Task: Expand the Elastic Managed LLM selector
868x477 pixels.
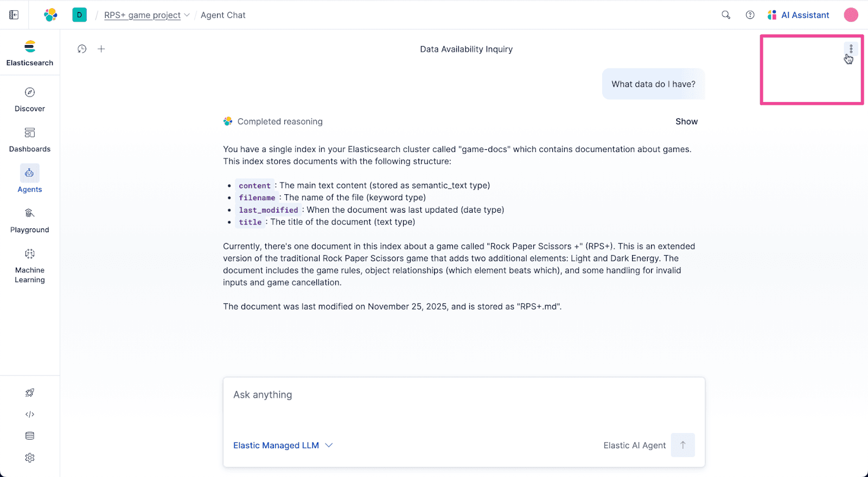Action: point(283,446)
